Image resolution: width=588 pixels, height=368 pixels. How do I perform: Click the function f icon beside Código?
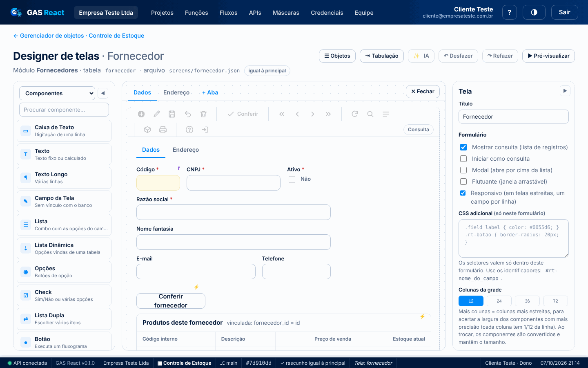178,168
